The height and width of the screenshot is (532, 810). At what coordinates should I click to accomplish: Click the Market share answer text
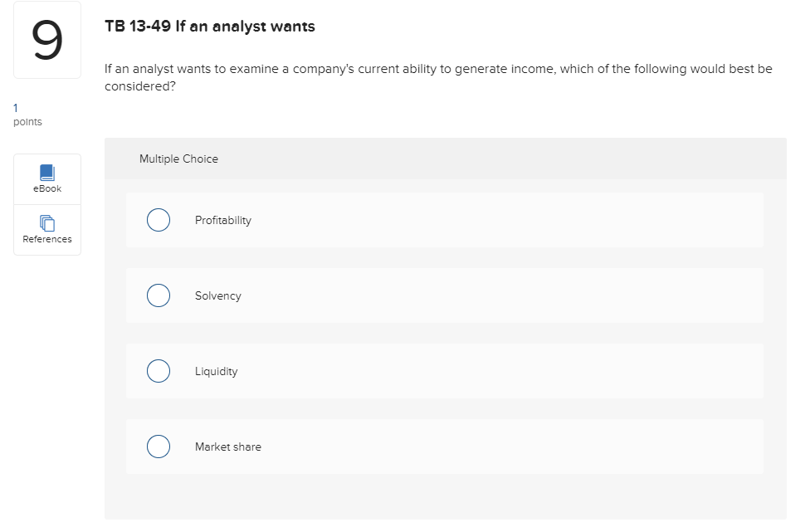227,447
